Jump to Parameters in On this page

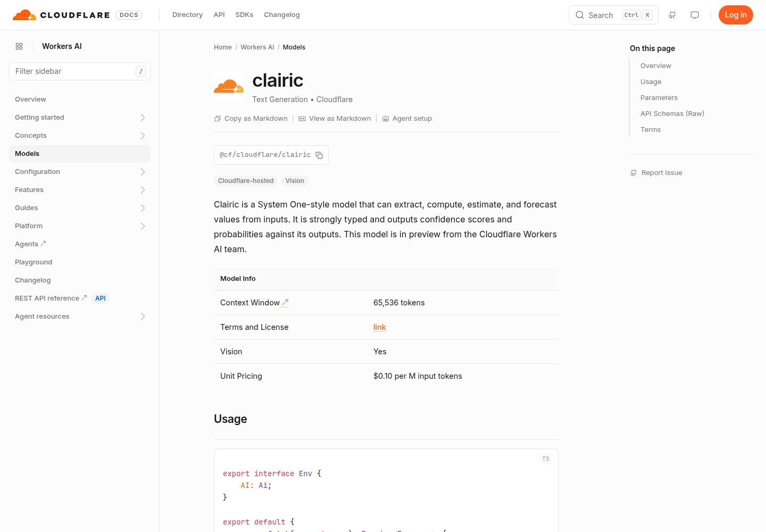[659, 98]
